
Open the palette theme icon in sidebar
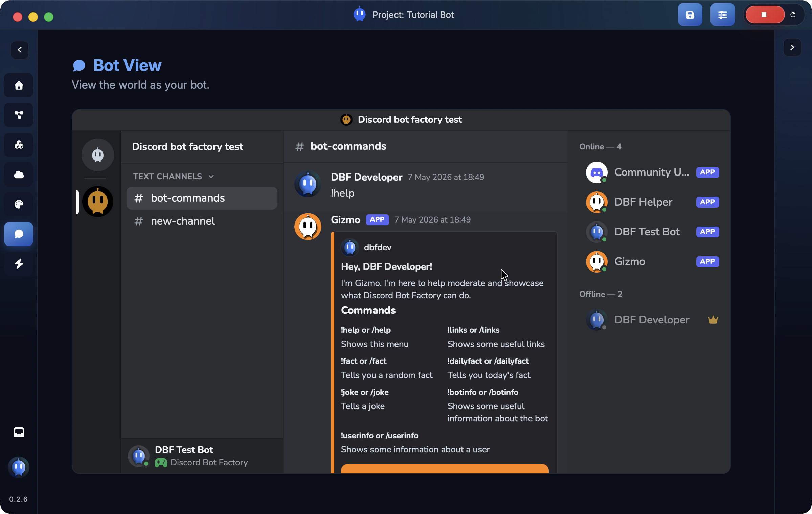pos(19,204)
